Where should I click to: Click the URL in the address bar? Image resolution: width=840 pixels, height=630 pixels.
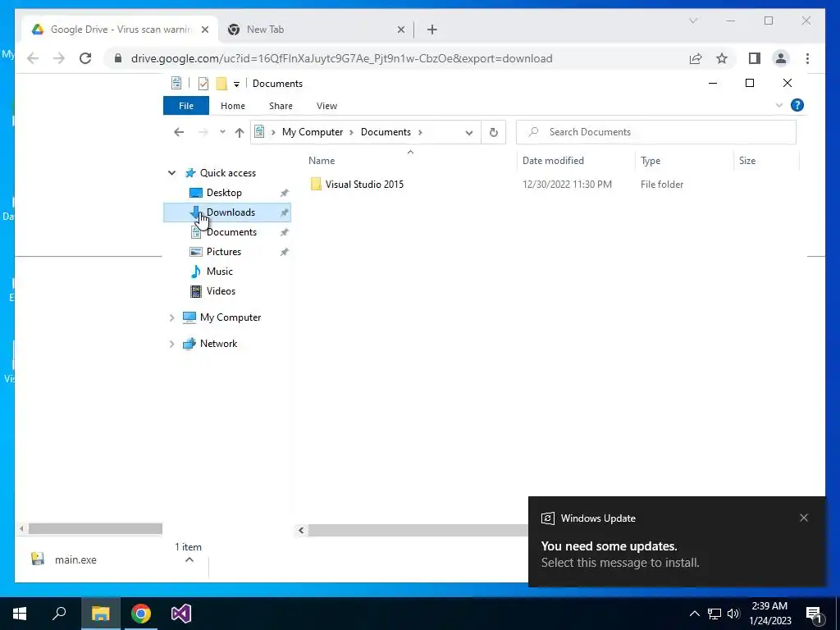(342, 58)
